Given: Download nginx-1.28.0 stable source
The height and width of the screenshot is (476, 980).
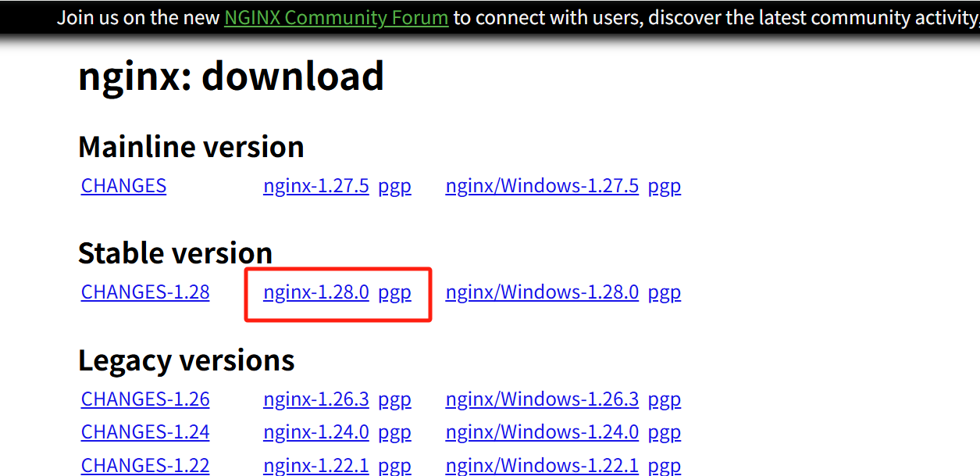Looking at the screenshot, I should [x=316, y=292].
